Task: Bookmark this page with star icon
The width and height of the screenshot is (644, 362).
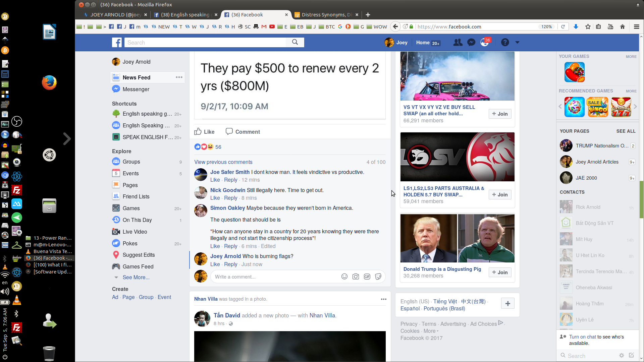Action: coord(588,26)
